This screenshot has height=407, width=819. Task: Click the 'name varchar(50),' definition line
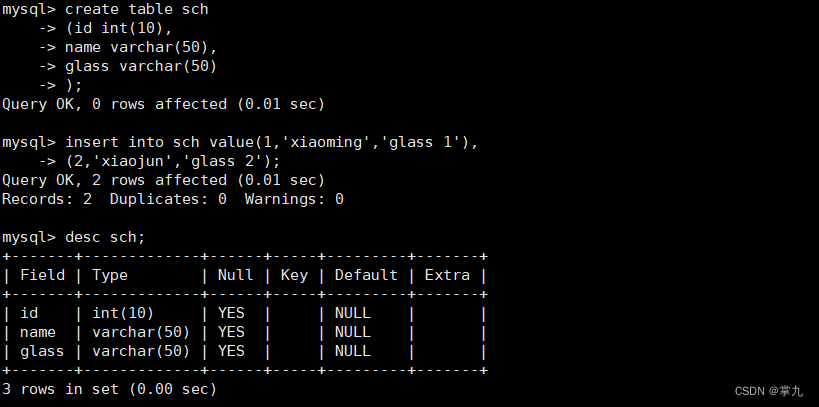click(140, 47)
